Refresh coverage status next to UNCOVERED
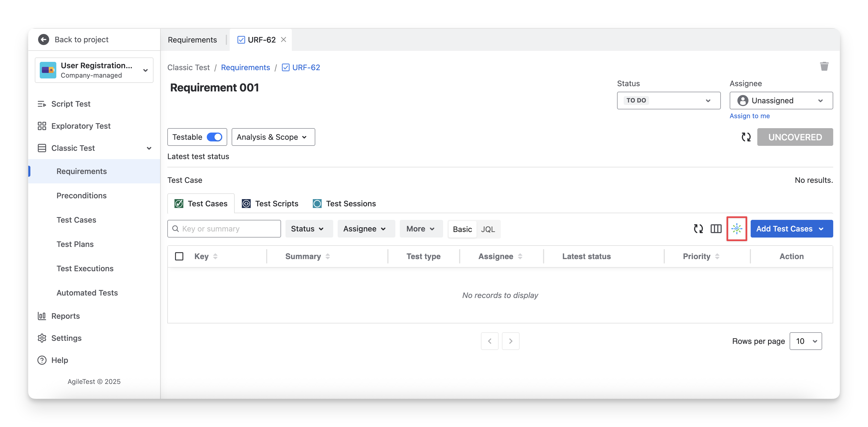868x427 pixels. (x=746, y=137)
